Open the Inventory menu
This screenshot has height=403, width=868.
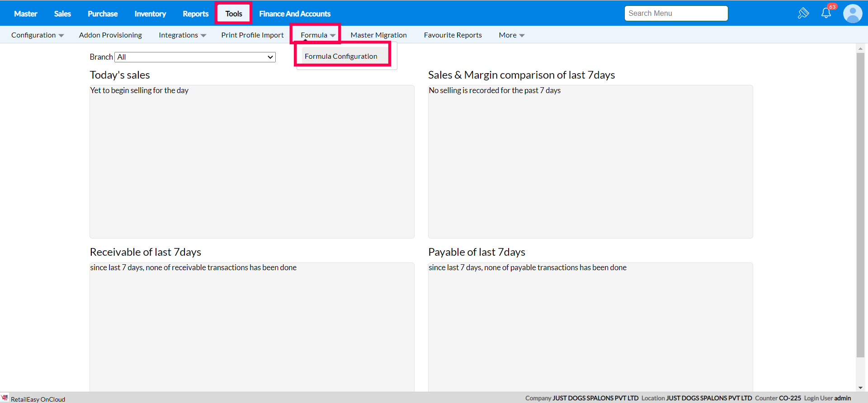(150, 14)
